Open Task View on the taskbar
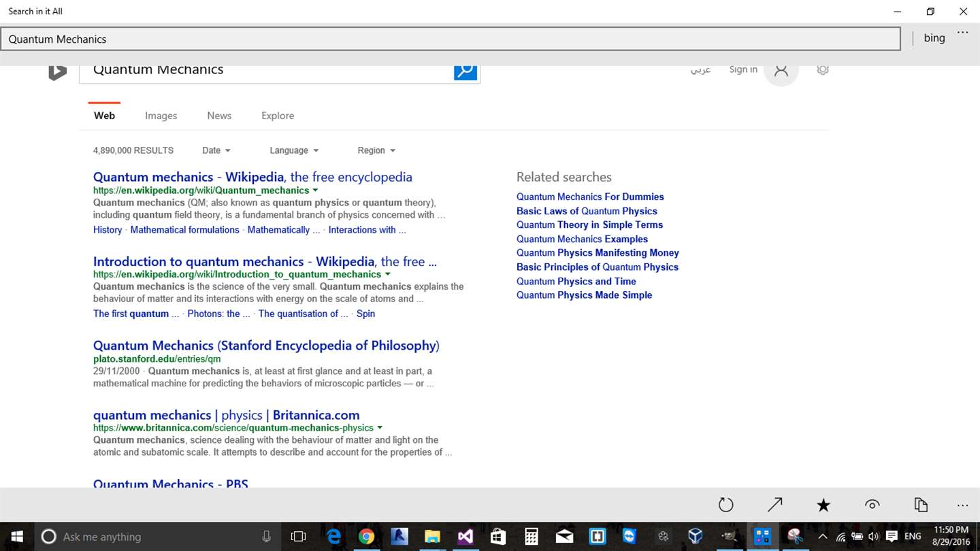Image resolution: width=980 pixels, height=551 pixels. 298,537
